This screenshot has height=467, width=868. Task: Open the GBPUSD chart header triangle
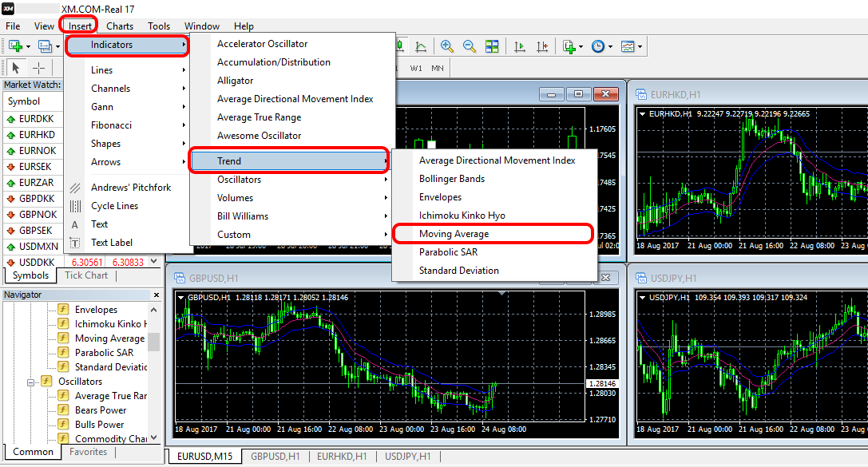point(180,297)
